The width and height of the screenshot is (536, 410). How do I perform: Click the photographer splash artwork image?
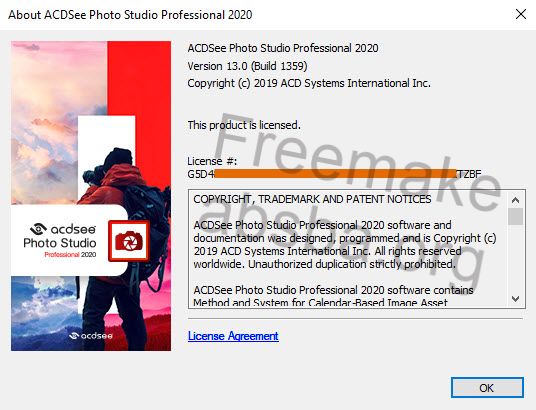[91, 196]
